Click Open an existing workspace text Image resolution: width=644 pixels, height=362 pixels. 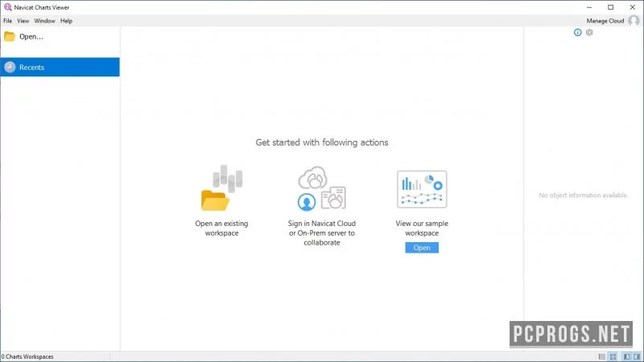coord(221,228)
